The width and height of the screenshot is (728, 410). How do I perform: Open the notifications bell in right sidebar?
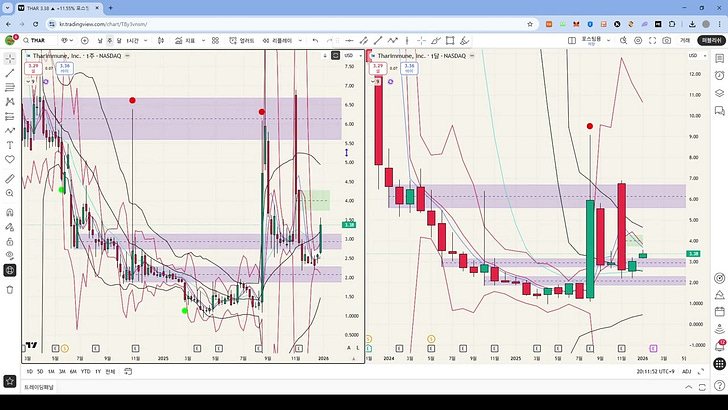click(719, 346)
